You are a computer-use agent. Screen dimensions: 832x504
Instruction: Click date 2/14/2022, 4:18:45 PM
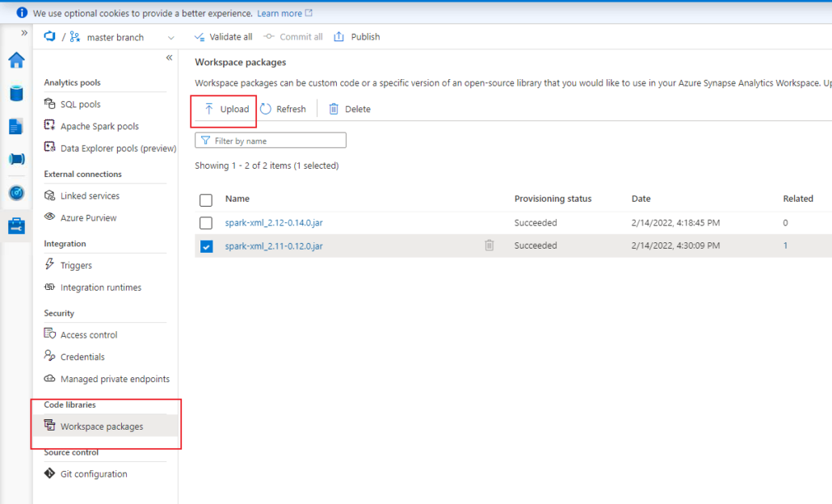[675, 223]
